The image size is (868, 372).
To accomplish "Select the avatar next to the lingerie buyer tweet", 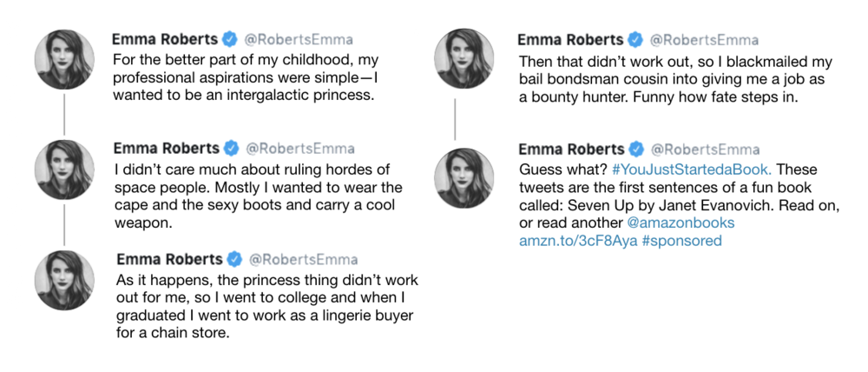I will click(64, 280).
